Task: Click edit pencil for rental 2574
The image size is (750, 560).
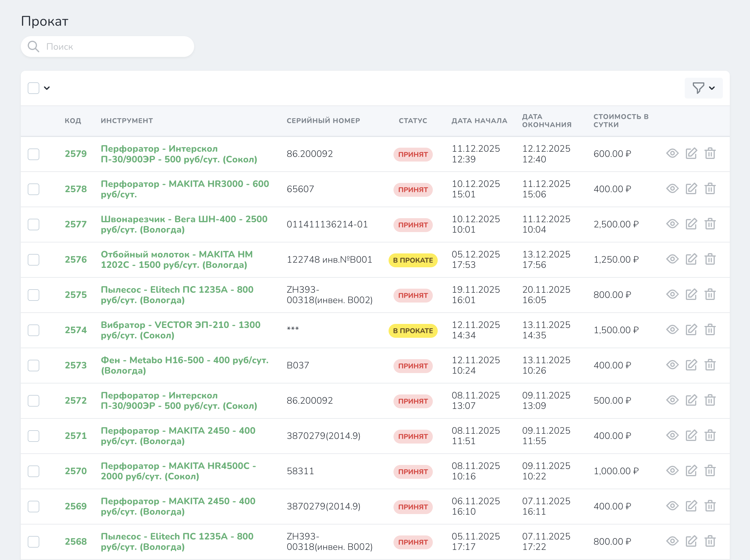Action: tap(691, 330)
